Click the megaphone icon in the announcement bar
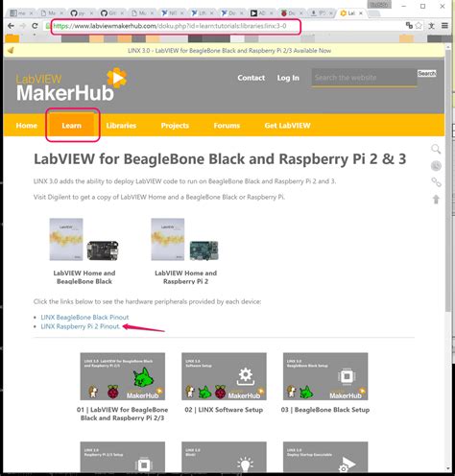The width and height of the screenshot is (455, 476). 11,50
